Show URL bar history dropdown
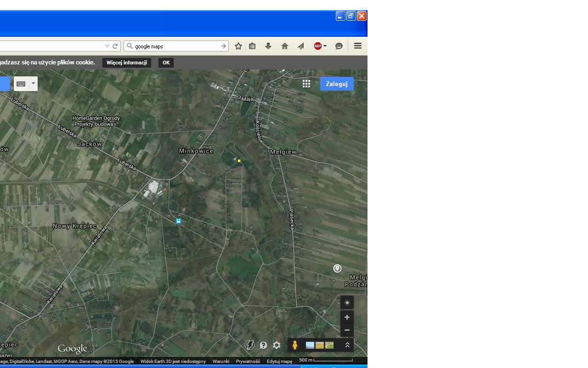This screenshot has width=588, height=368. [x=107, y=46]
